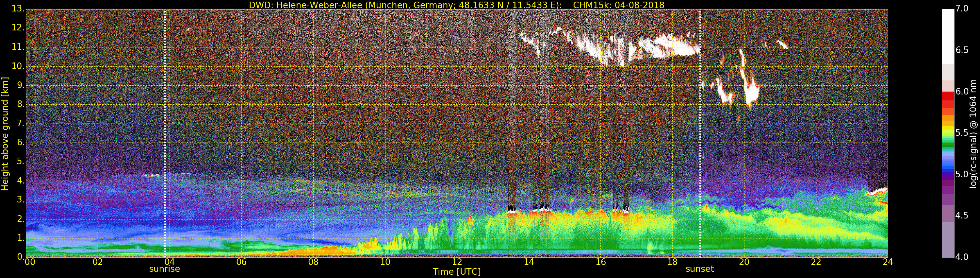Click the '24' time axis tick label
Image resolution: width=980 pixels, height=278 pixels.
click(x=888, y=262)
